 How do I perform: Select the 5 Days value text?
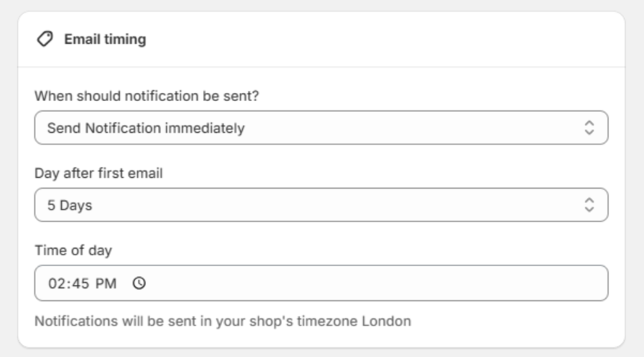coord(70,206)
